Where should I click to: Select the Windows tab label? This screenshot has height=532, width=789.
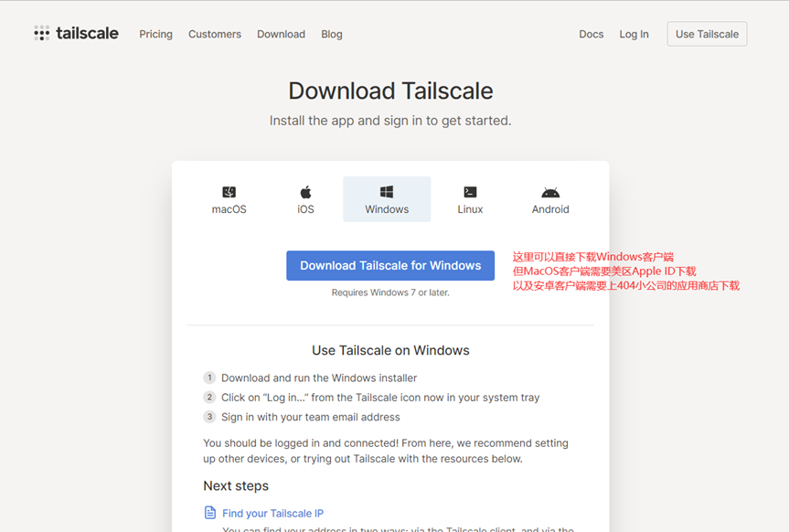click(387, 209)
